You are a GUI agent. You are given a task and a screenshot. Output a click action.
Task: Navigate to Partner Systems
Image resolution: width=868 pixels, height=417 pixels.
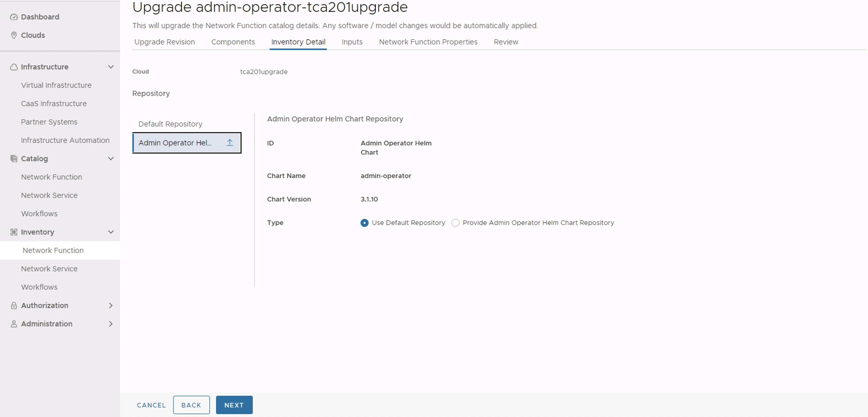point(49,122)
